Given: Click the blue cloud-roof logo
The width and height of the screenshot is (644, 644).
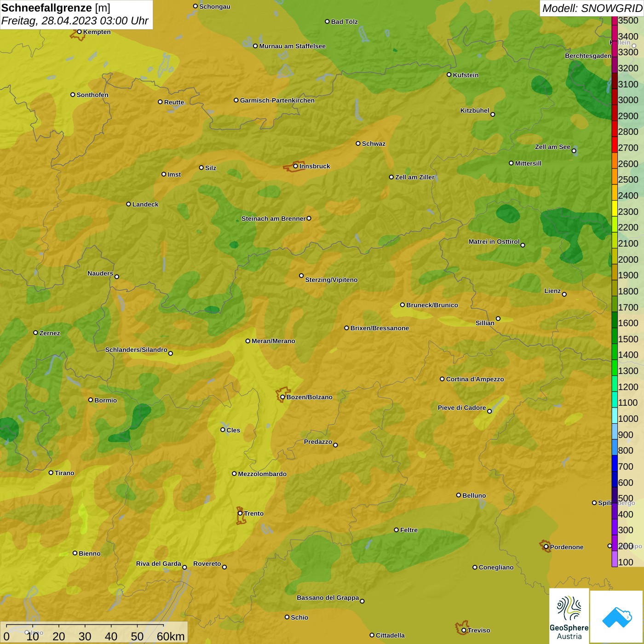Looking at the screenshot, I should tap(617, 617).
